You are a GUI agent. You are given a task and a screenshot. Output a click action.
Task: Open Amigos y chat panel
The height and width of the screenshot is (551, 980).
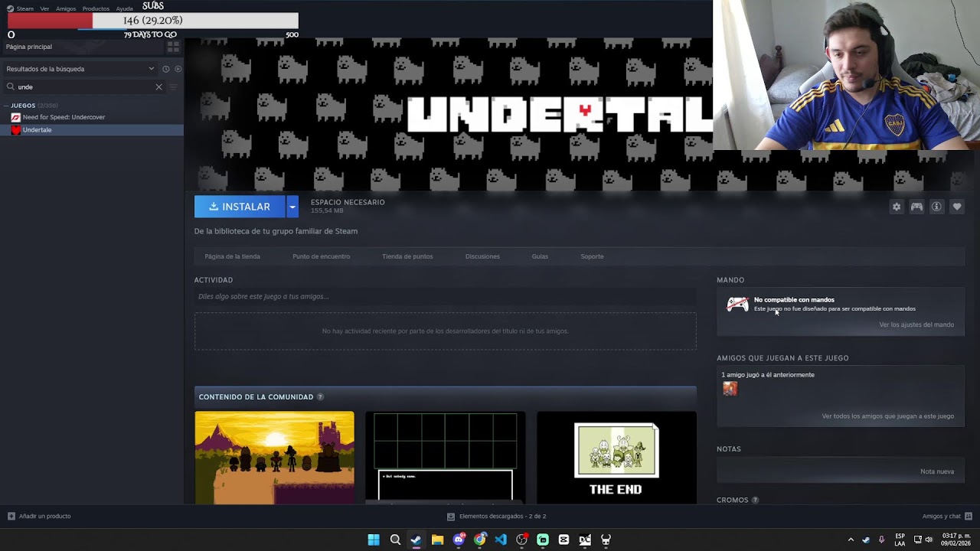click(x=947, y=517)
